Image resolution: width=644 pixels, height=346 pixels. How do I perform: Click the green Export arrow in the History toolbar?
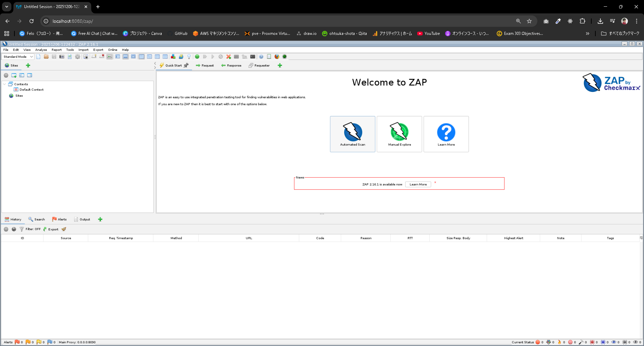click(x=51, y=229)
